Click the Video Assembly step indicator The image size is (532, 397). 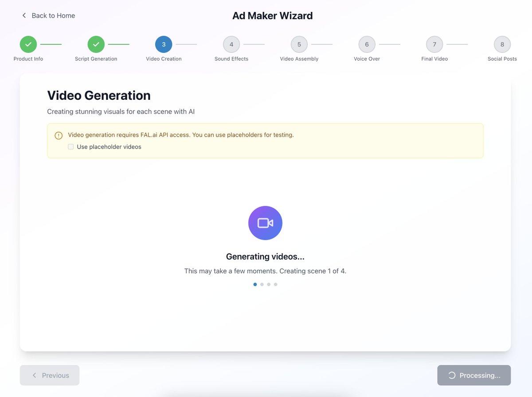tap(299, 44)
